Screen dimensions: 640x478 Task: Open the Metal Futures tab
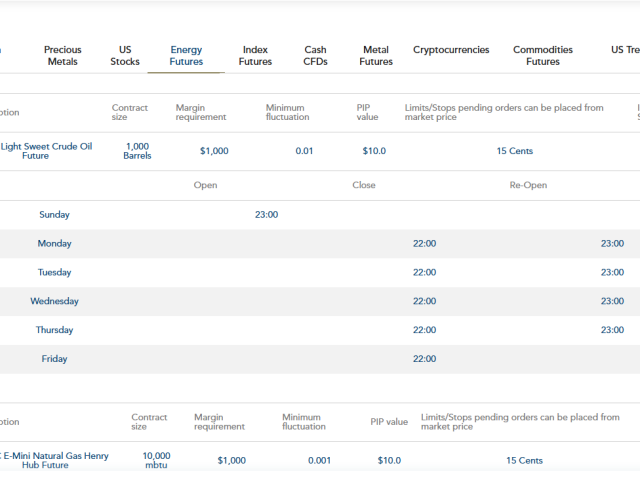pos(376,56)
